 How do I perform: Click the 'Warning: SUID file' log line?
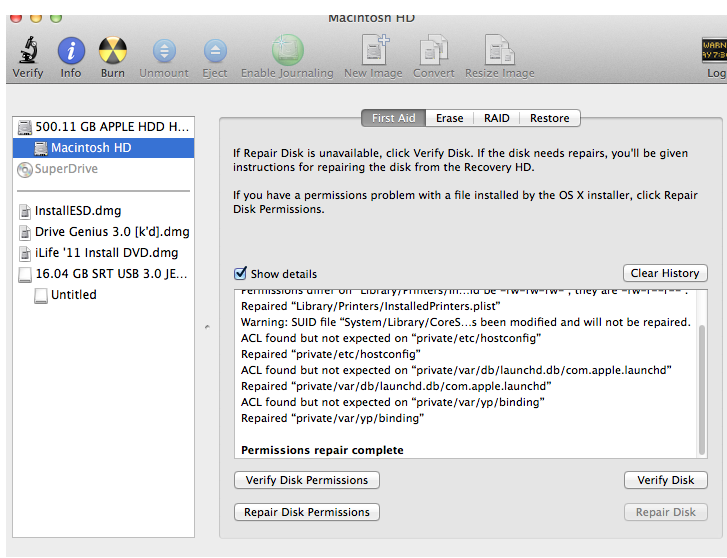(466, 322)
